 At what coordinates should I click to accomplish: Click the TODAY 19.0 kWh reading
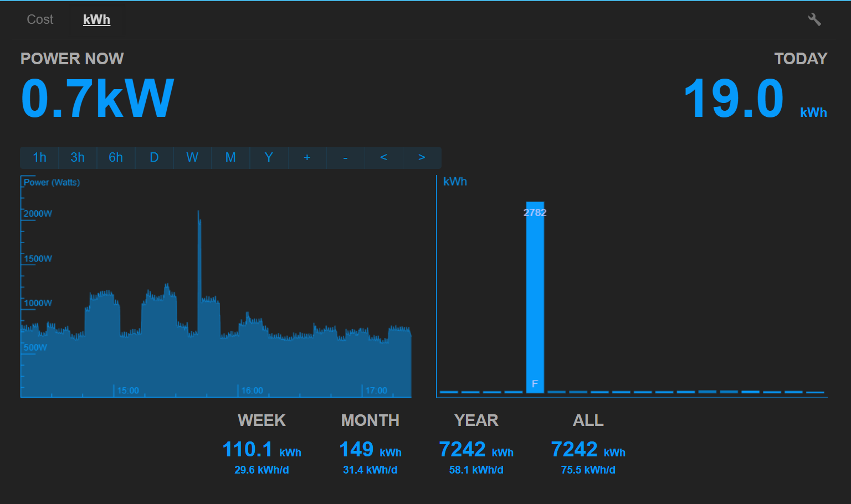(734, 99)
